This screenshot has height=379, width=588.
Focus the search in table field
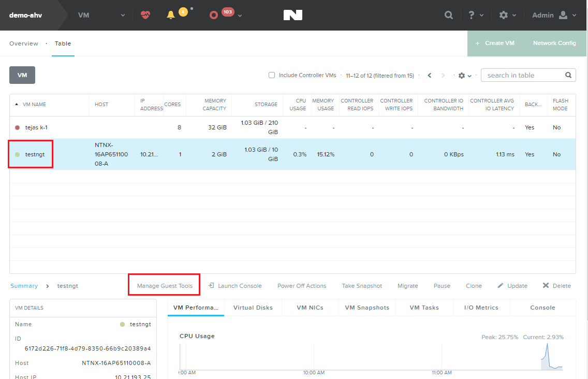tap(528, 75)
